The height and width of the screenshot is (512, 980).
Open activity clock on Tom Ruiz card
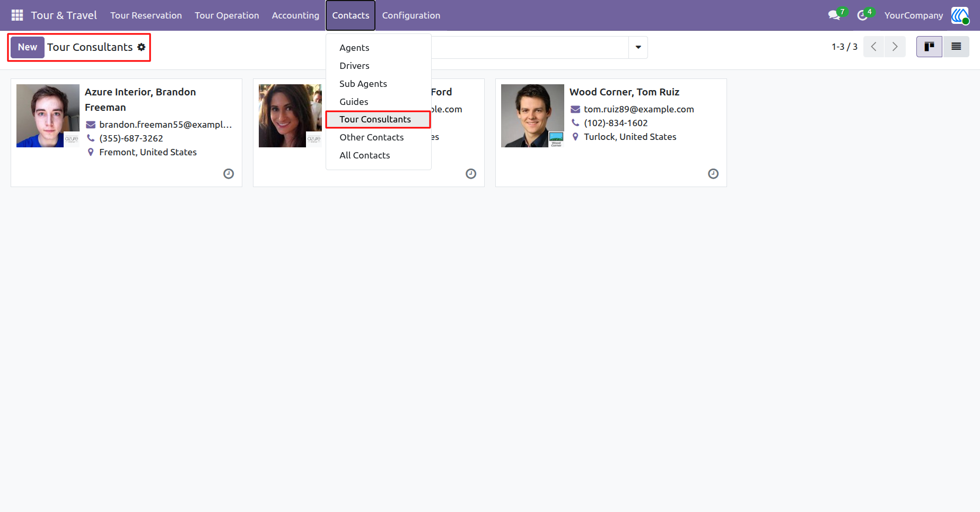pyautogui.click(x=713, y=174)
